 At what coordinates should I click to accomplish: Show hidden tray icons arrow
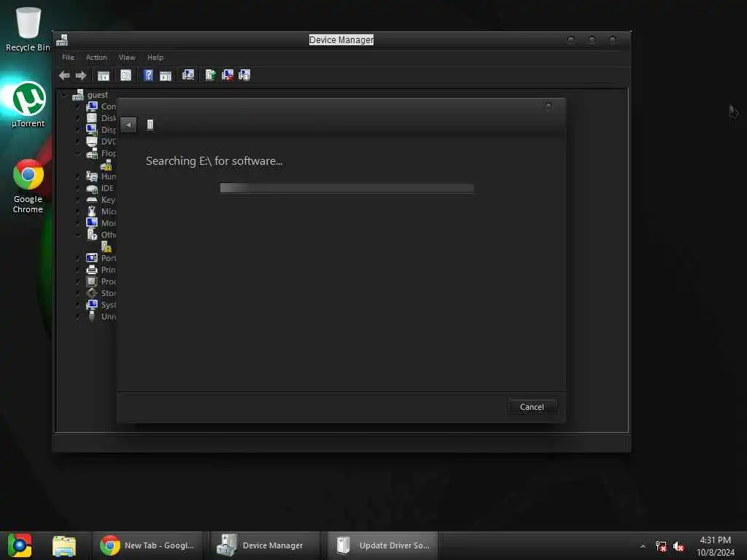click(643, 546)
